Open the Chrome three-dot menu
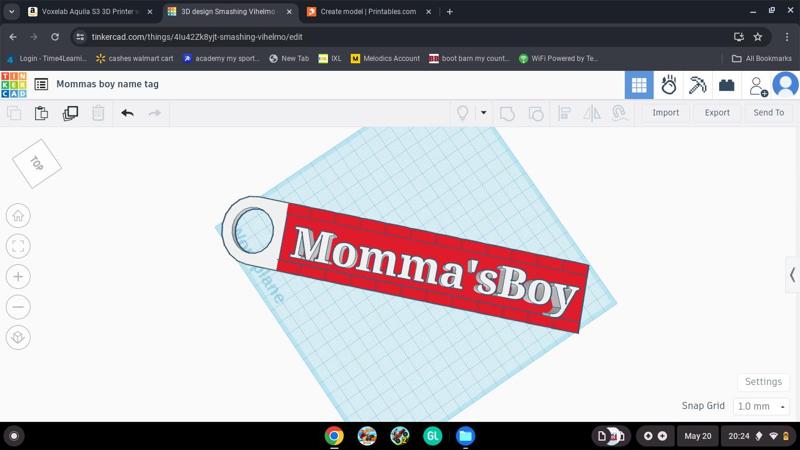Viewport: 800px width, 450px height. tap(787, 37)
